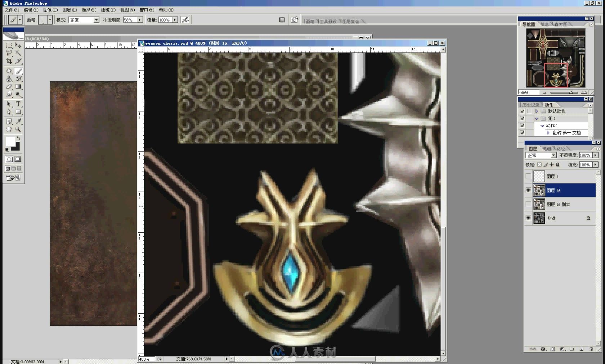Select the Pen tool
Image resolution: width=605 pixels, height=364 pixels.
pos(9,112)
